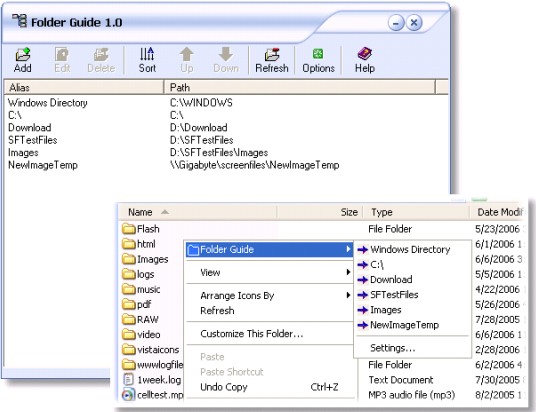Click the path D:\Download
536x412 pixels.
pyautogui.click(x=199, y=128)
